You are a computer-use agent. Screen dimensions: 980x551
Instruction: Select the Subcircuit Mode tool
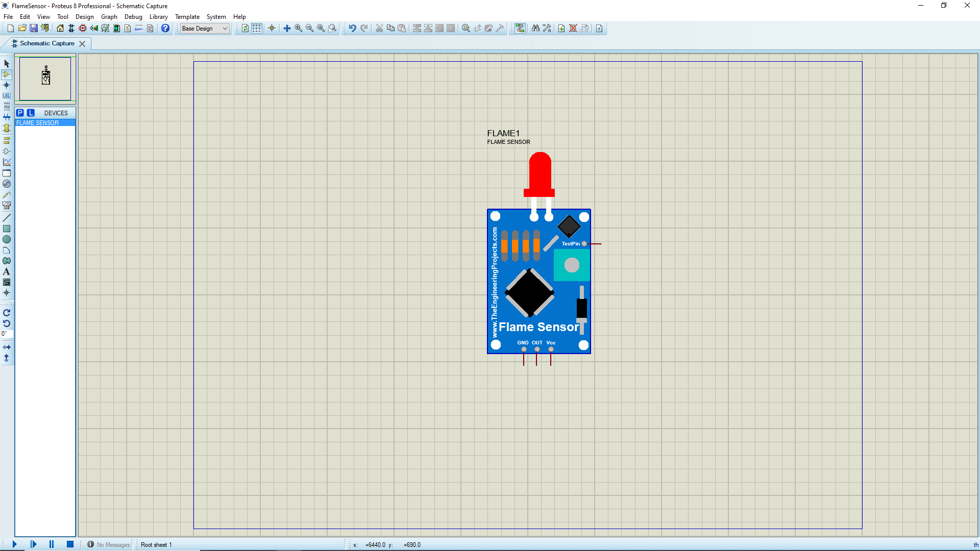7,128
